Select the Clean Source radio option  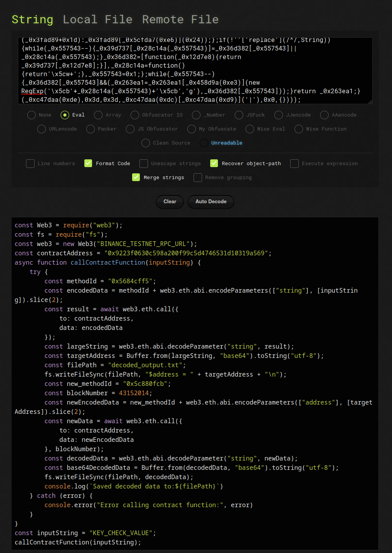(146, 143)
